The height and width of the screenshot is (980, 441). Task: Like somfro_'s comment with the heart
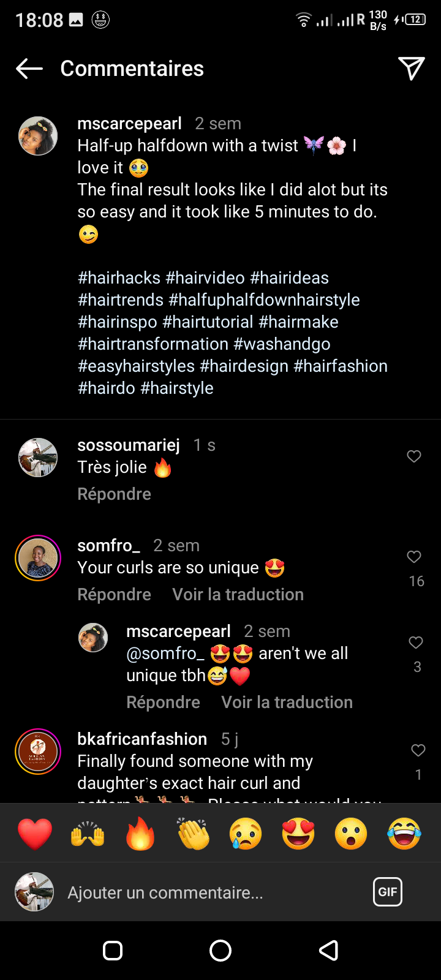[x=414, y=557]
